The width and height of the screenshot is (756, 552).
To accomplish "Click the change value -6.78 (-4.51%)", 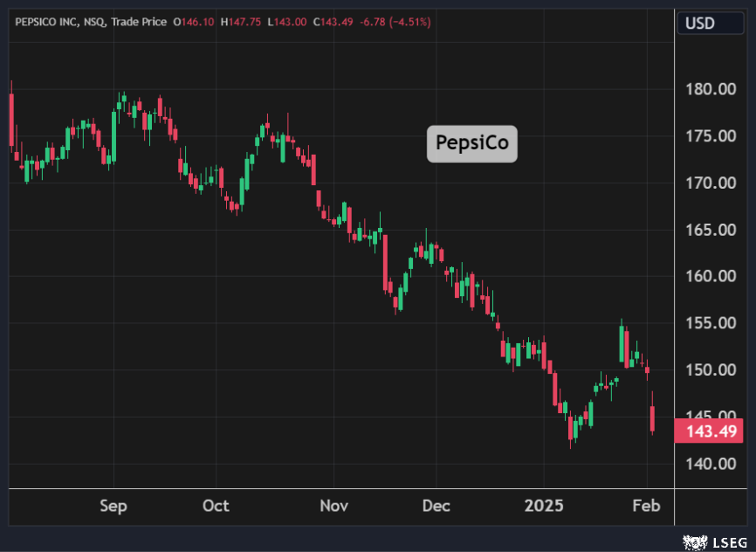I will tap(395, 22).
